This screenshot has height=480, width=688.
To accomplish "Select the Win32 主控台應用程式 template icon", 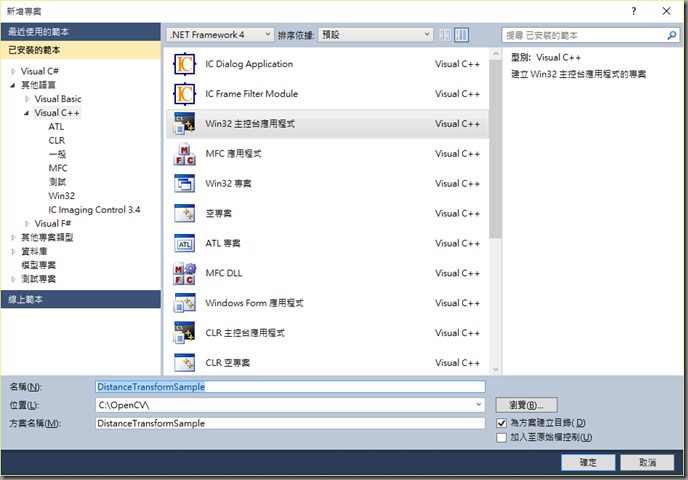I will pyautogui.click(x=184, y=124).
